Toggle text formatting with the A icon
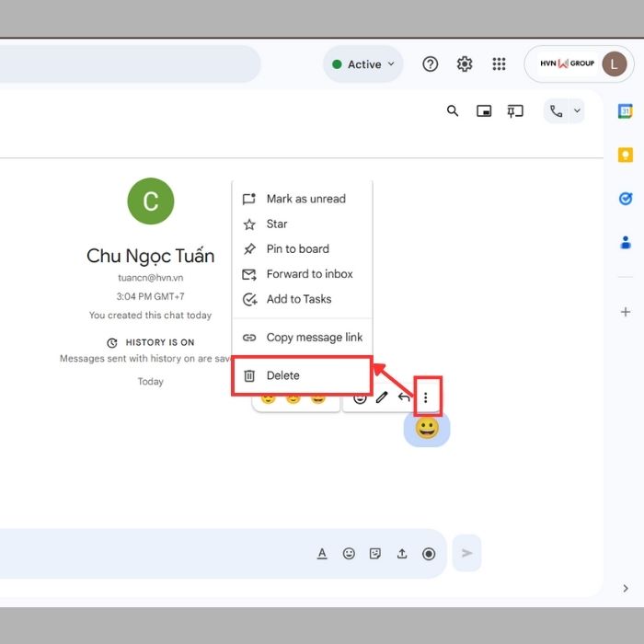 (x=322, y=554)
